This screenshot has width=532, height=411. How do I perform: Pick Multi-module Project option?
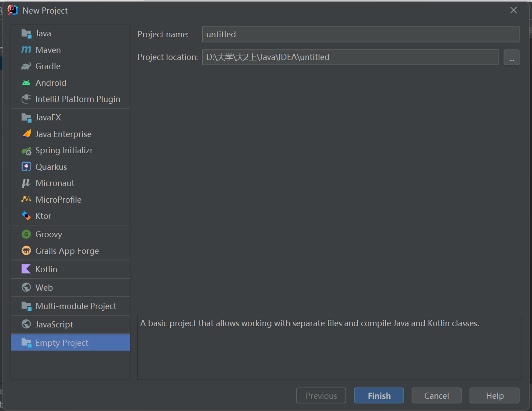pyautogui.click(x=76, y=306)
